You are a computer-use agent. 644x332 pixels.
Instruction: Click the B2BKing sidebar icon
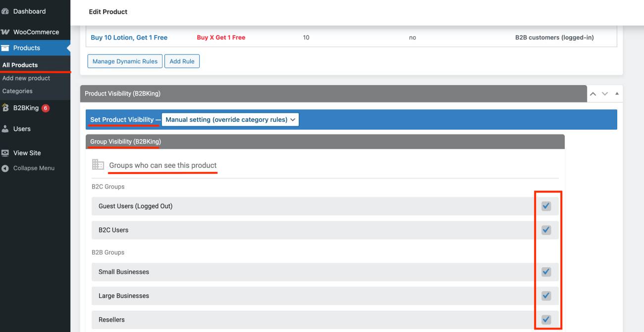[5, 108]
